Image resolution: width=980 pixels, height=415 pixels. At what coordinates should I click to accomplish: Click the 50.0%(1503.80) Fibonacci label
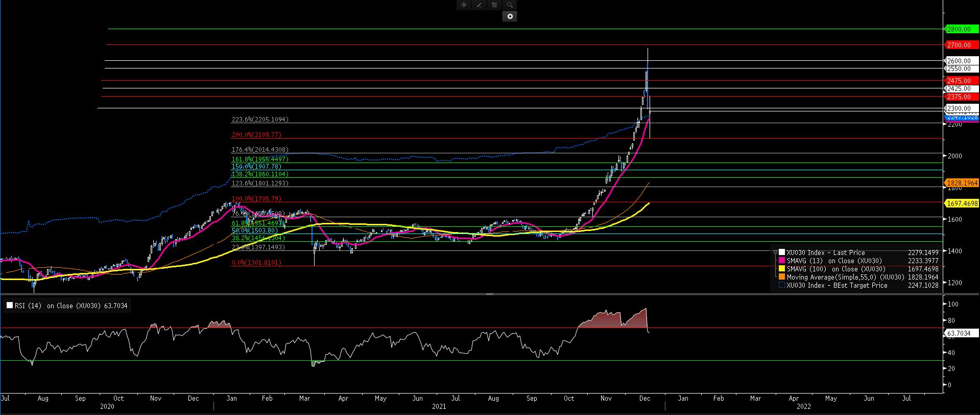pos(255,230)
